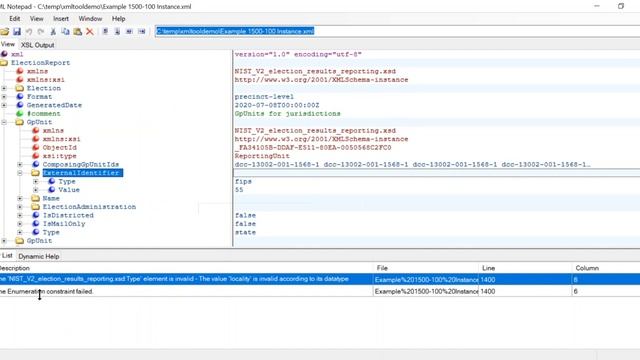Open the Edit menu
Screen dimensions: 640x360
pyautogui.click(x=15, y=19)
